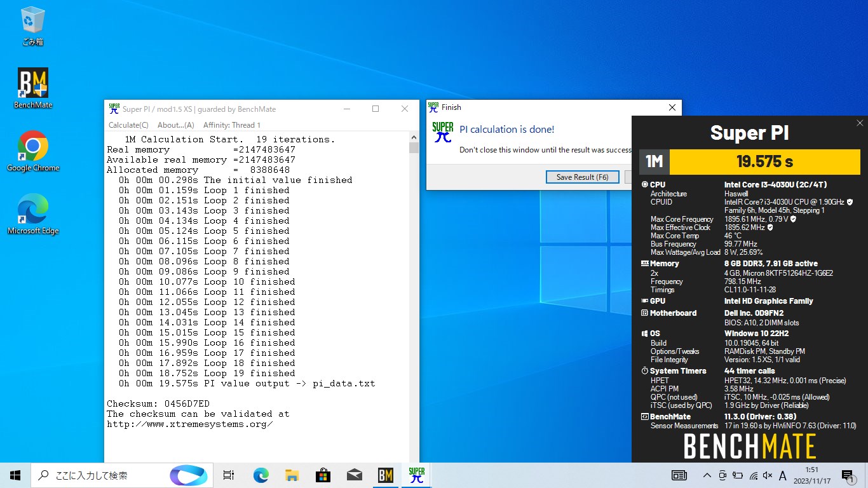Viewport: 868px width, 488px height.
Task: Open the BenchMate desktop shortcut
Action: pyautogui.click(x=33, y=88)
